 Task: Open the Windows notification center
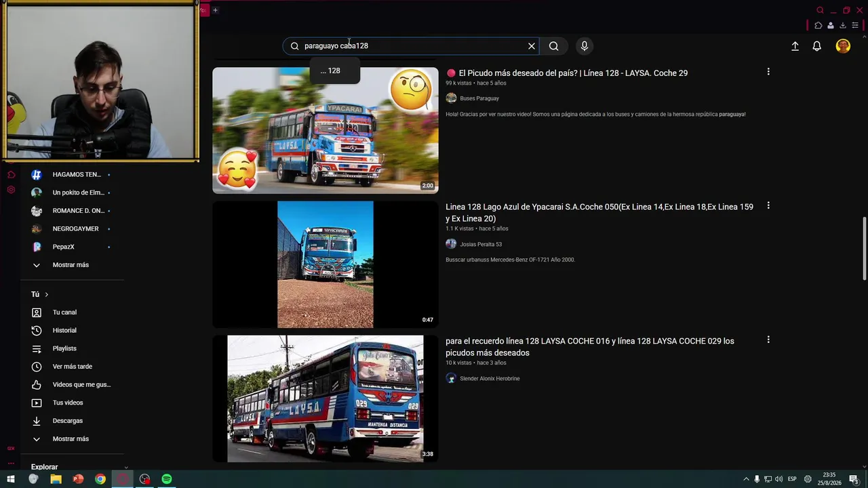854,479
